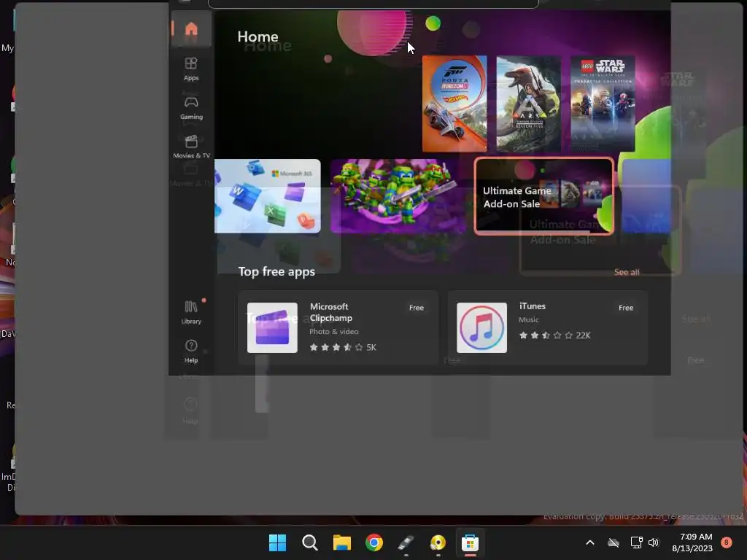
Task: Click the USB tool taskbar icon
Action: 406,542
